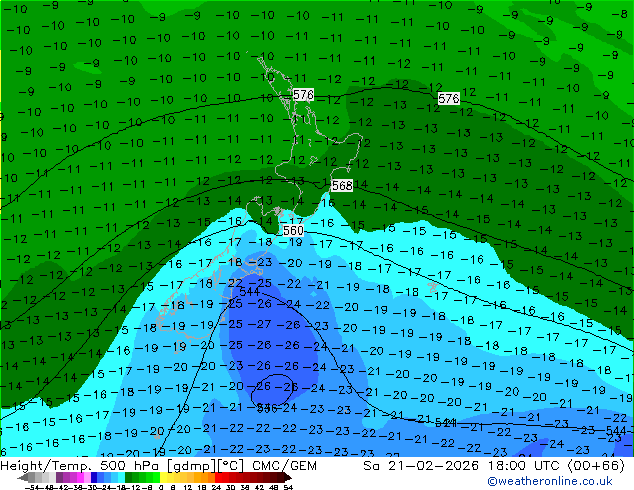634x490 pixels.
Task: Select the 568 height contour label
Action: [342, 186]
